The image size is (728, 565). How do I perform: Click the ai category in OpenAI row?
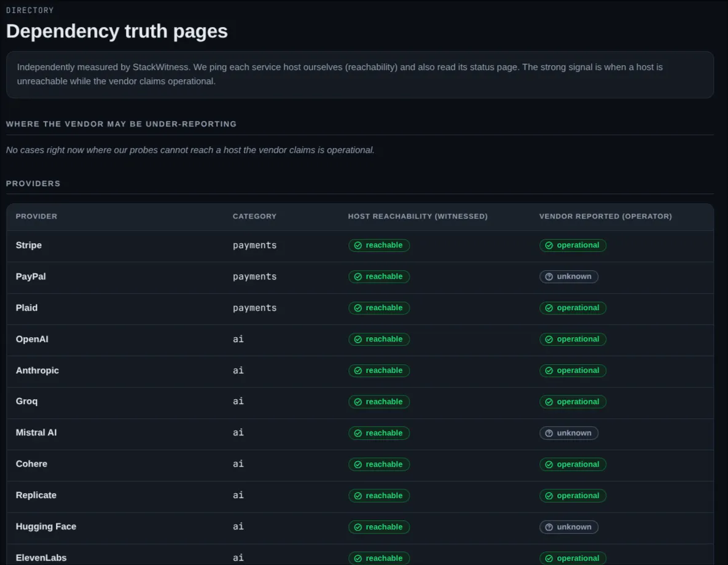238,340
